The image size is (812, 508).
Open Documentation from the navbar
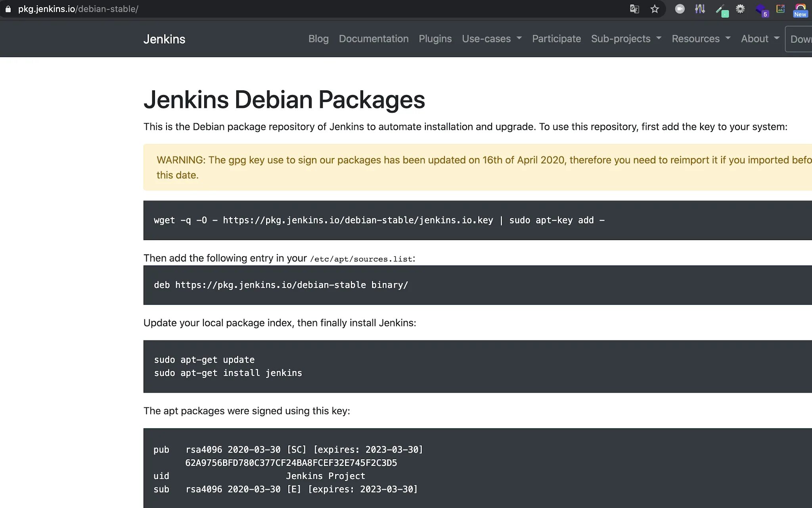click(373, 39)
